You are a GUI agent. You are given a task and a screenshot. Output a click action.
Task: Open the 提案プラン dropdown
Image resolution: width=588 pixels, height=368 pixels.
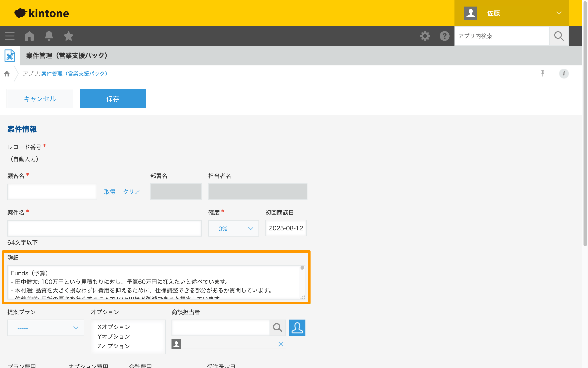46,328
